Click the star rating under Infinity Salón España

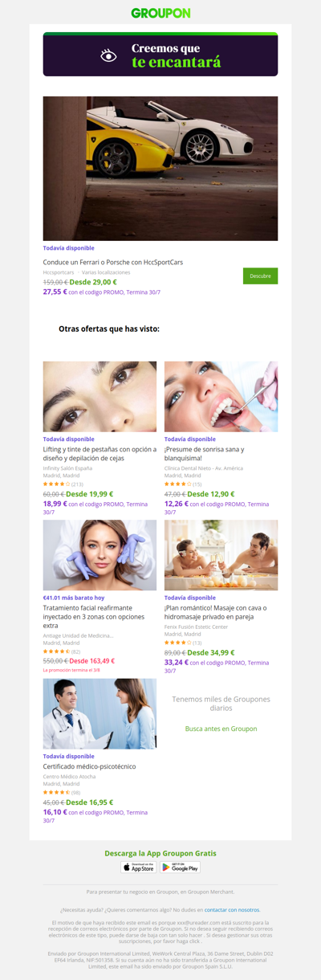coord(56,484)
